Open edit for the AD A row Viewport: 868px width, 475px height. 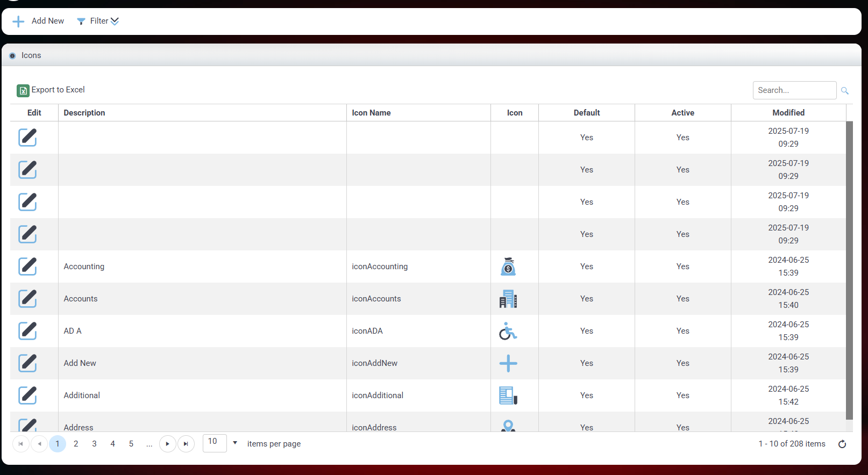27,331
